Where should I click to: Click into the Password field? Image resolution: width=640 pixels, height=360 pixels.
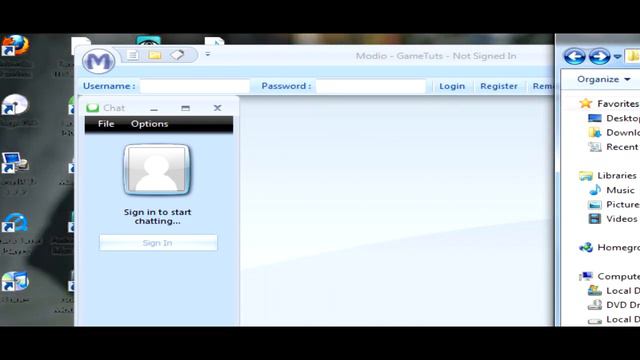pos(371,86)
